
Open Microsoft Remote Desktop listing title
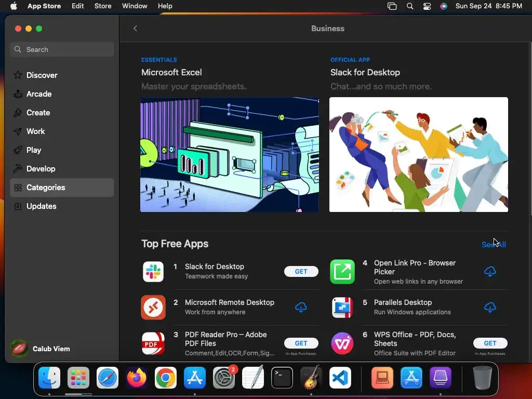[x=230, y=302]
